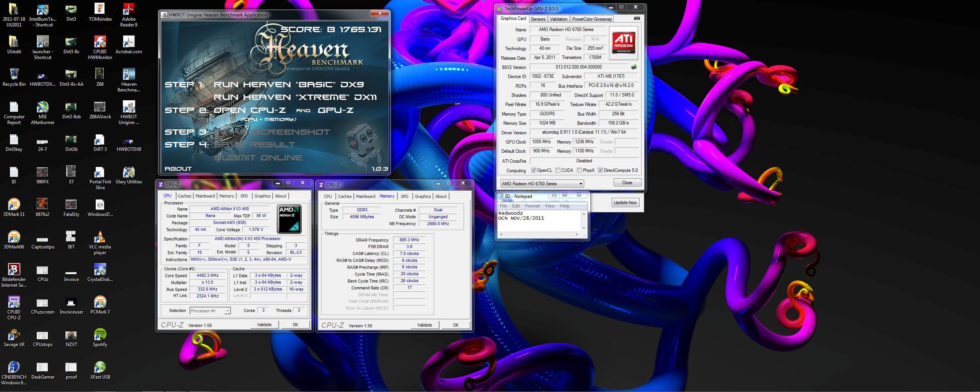This screenshot has height=392, width=980.
Task: Click GPU-Z BIOS save chip icon
Action: 634,67
